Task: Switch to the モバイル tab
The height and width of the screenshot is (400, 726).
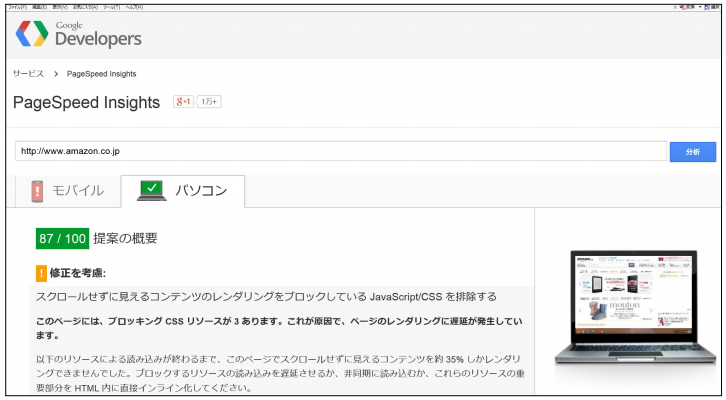Action: (68, 191)
